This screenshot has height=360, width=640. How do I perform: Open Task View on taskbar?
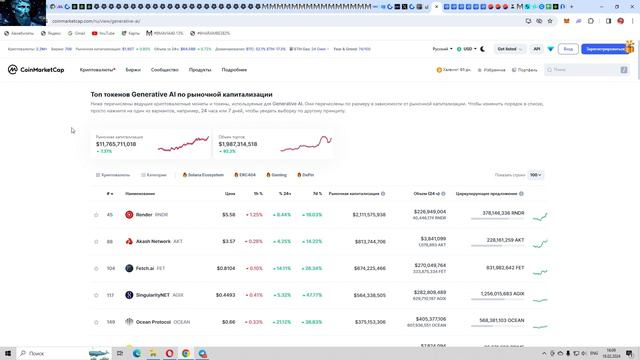(120, 353)
